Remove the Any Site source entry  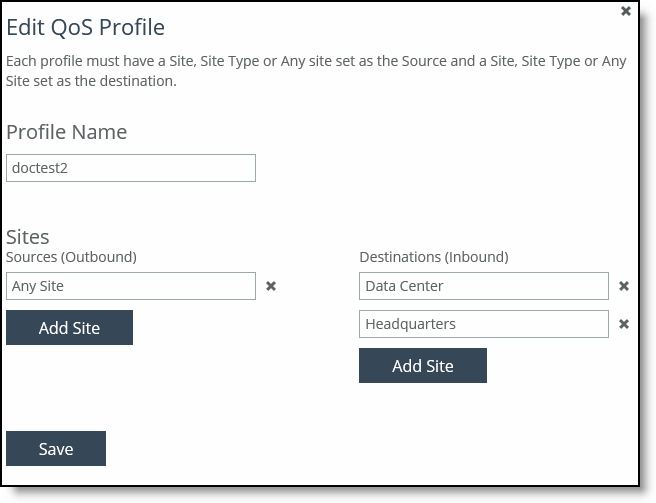(x=271, y=286)
